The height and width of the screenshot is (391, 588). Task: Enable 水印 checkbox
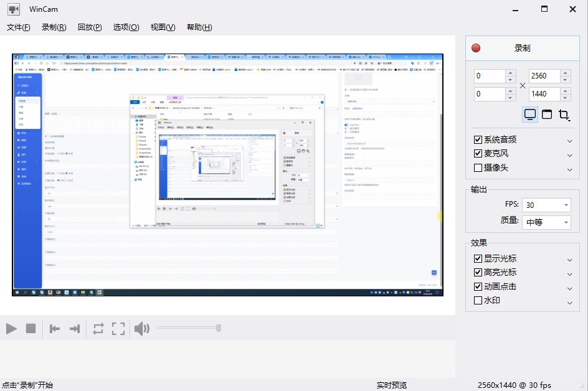pos(478,300)
